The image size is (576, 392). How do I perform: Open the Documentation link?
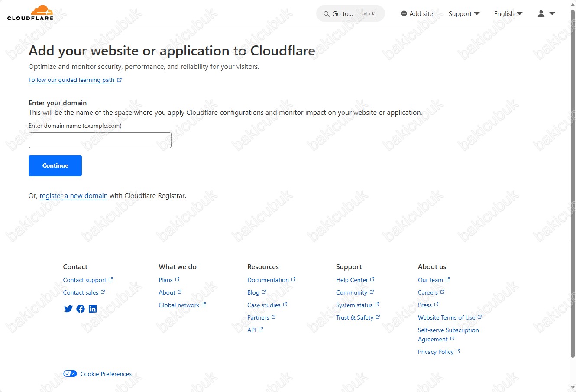pyautogui.click(x=268, y=280)
